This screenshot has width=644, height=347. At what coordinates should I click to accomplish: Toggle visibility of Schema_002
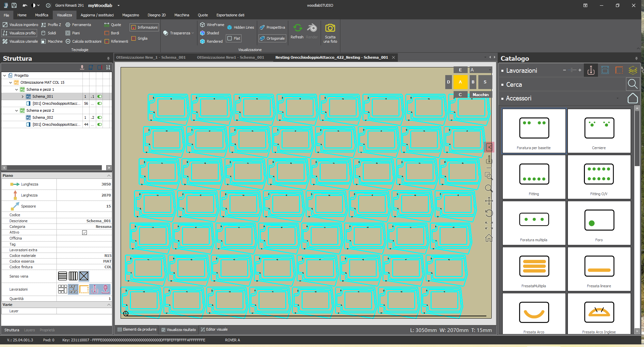tap(100, 117)
